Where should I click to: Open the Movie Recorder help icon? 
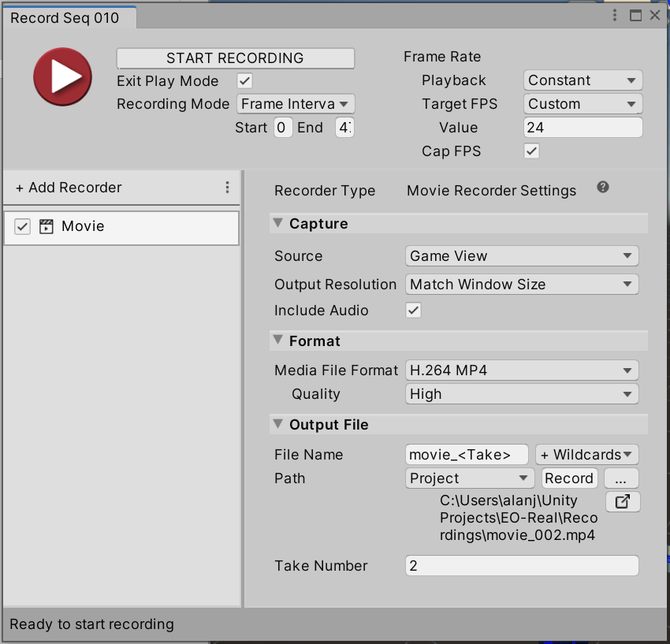click(x=603, y=188)
